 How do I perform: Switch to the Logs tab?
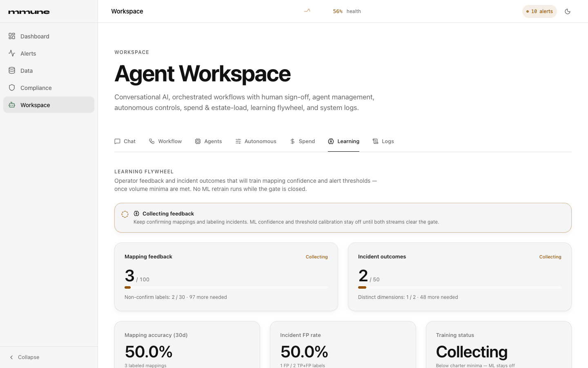pos(383,141)
